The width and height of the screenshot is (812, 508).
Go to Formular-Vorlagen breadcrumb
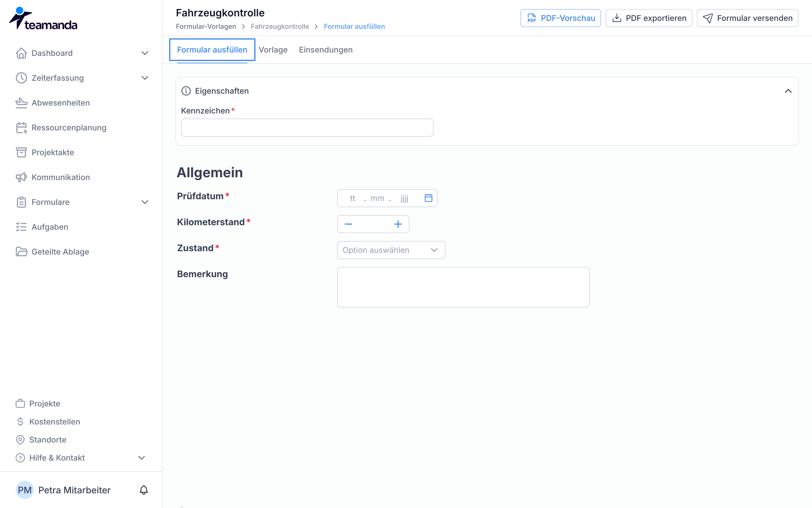pos(206,27)
